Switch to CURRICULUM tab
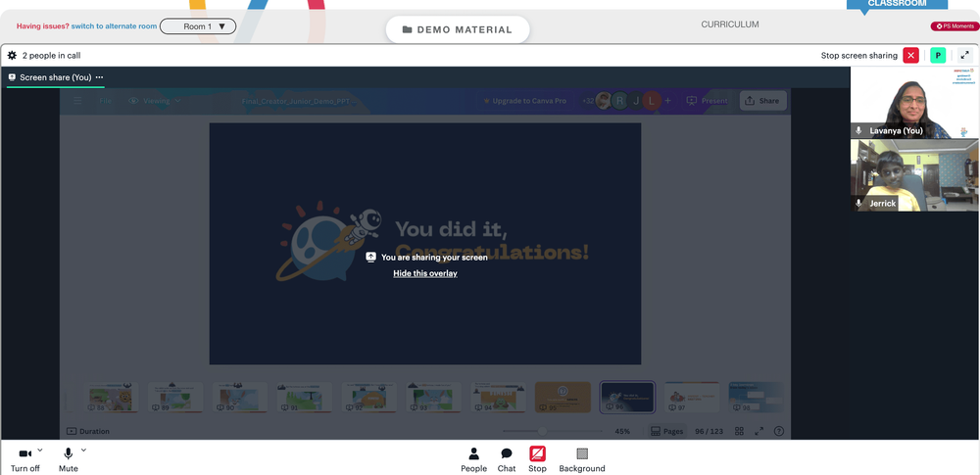This screenshot has width=980, height=475. coord(729,24)
